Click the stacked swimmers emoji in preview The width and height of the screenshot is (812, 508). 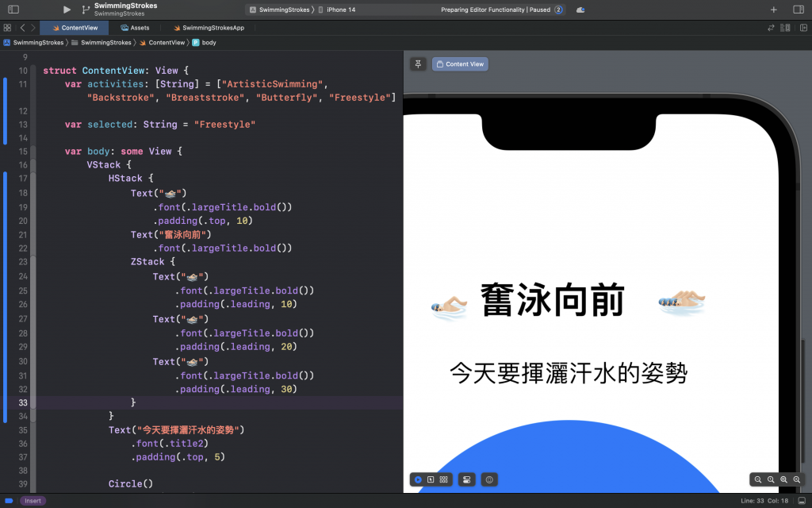(682, 302)
